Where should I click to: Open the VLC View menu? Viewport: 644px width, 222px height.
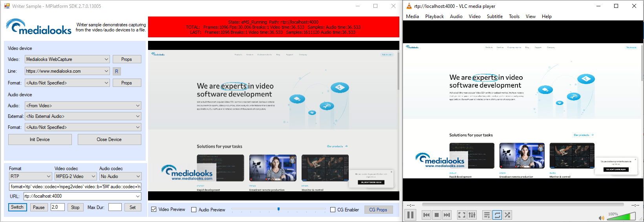531,17
